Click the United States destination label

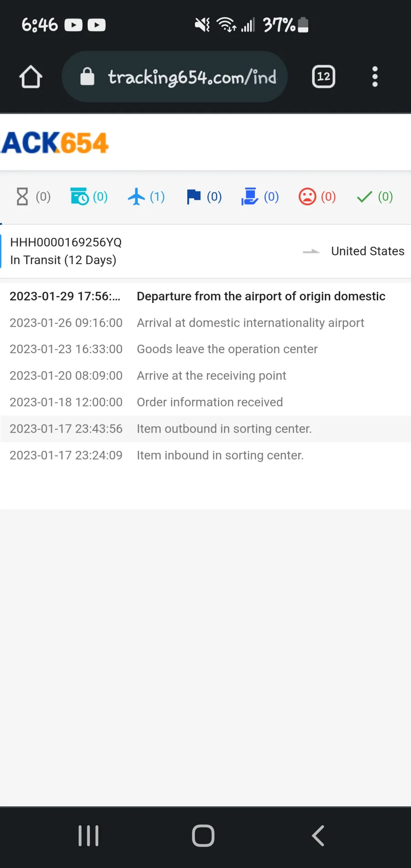(x=368, y=251)
